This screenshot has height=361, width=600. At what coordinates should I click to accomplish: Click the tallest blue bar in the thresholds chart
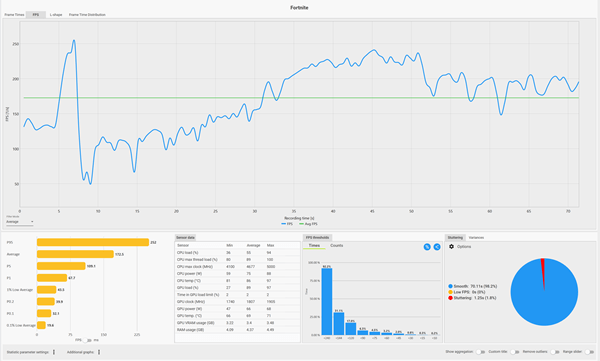pyautogui.click(x=327, y=302)
